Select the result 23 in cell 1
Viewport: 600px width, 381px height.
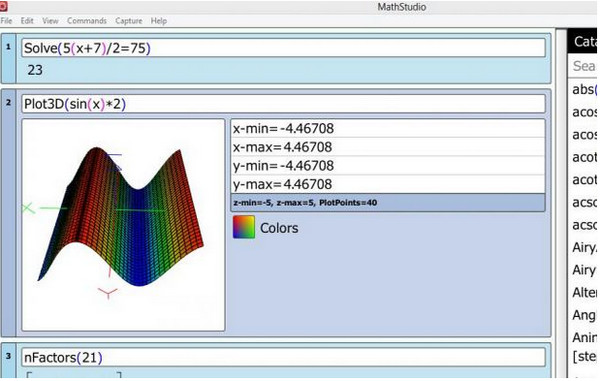35,70
